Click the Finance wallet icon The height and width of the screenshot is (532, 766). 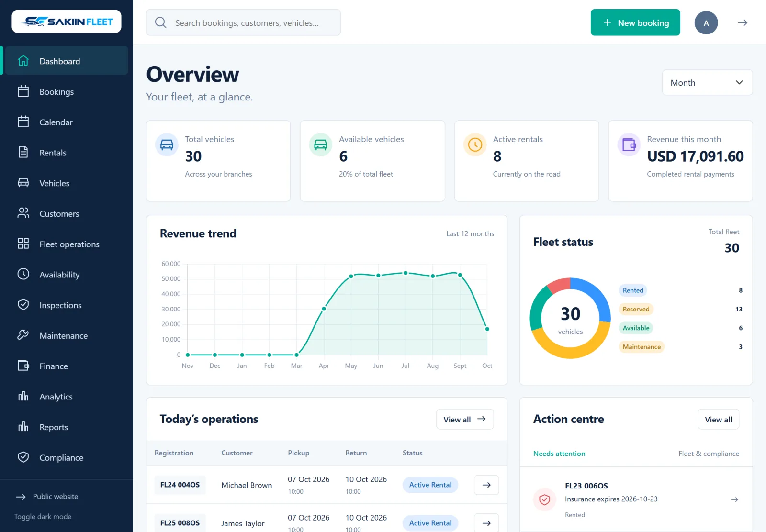23,366
